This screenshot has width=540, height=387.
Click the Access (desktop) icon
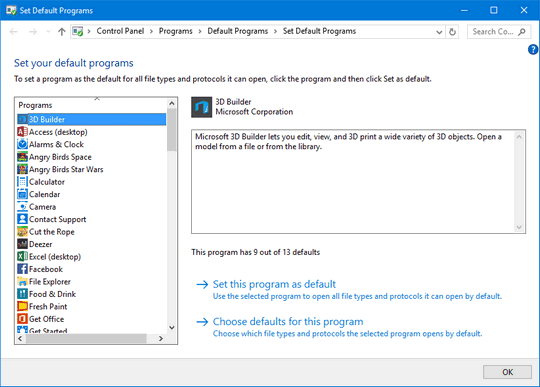tap(22, 132)
